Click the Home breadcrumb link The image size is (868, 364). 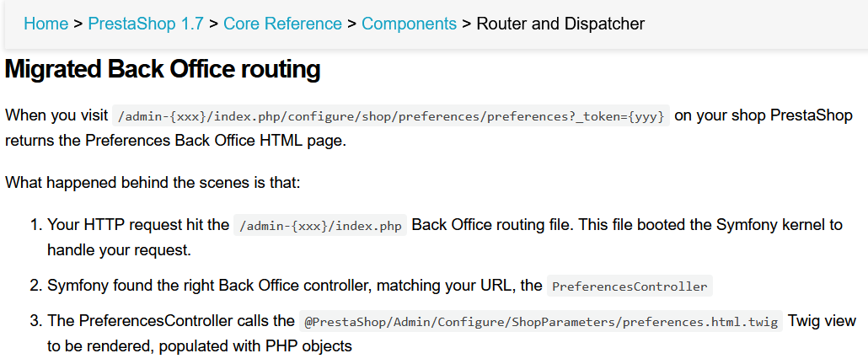[x=46, y=24]
